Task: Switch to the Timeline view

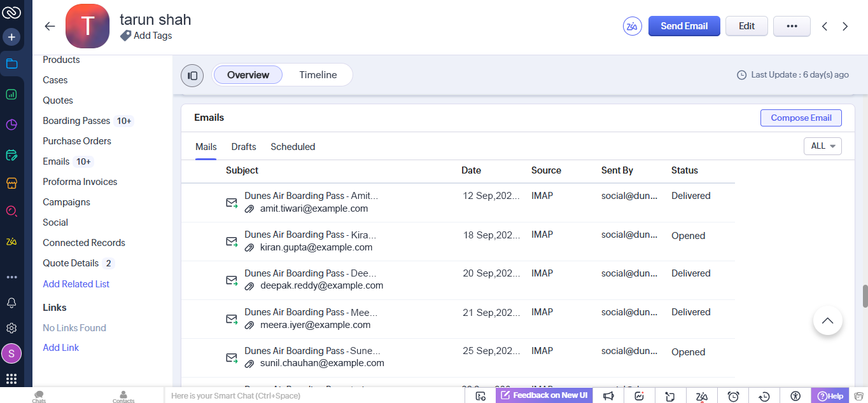Action: coord(318,75)
